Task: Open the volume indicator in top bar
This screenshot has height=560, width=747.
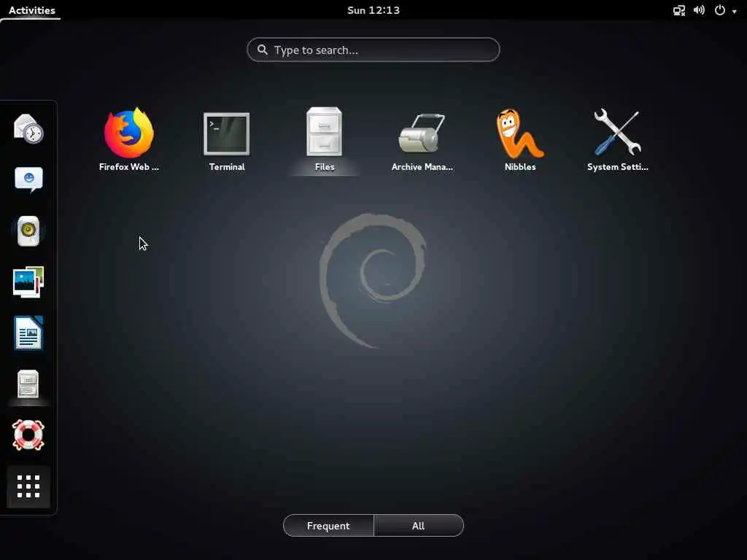Action: coord(700,10)
